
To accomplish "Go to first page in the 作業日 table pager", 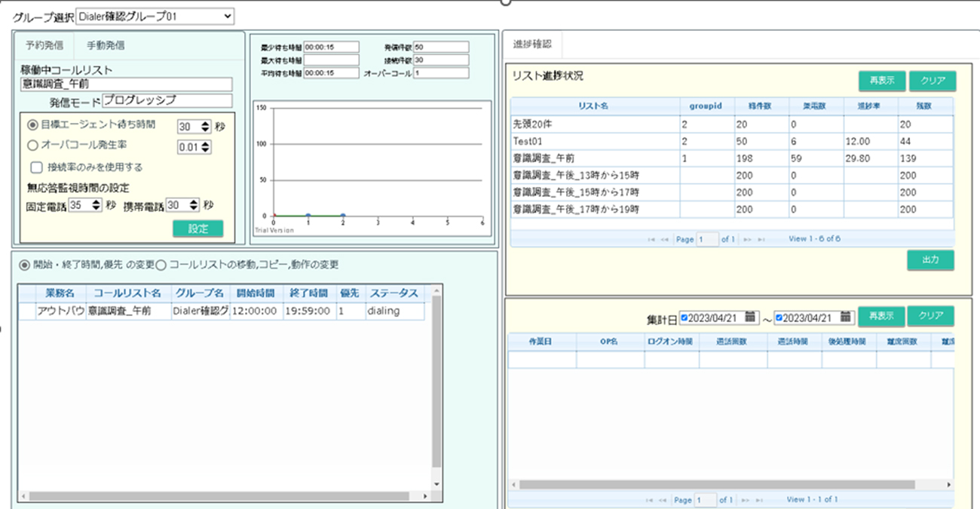I will [650, 500].
